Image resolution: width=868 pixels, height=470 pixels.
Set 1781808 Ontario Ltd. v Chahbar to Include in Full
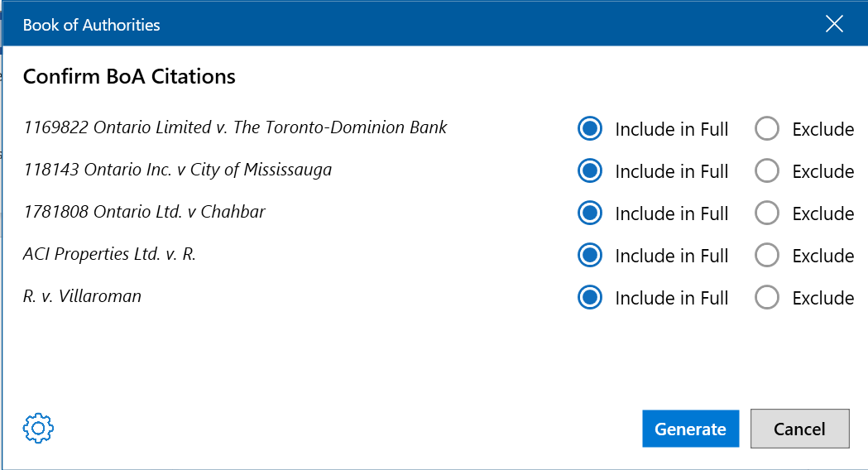[589, 213]
